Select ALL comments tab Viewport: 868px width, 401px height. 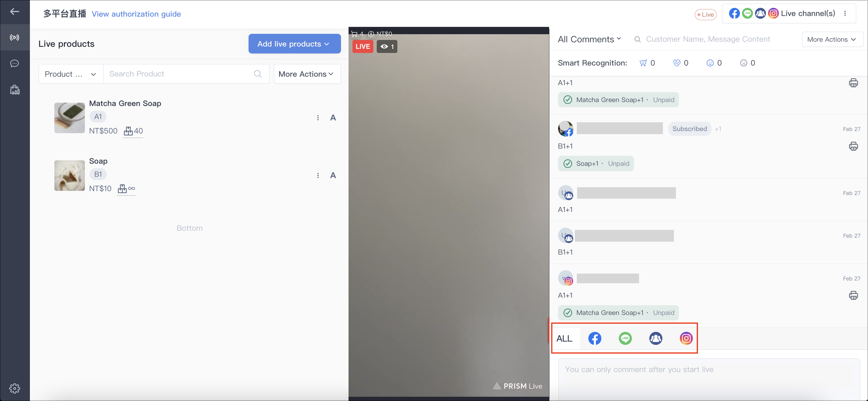click(564, 338)
